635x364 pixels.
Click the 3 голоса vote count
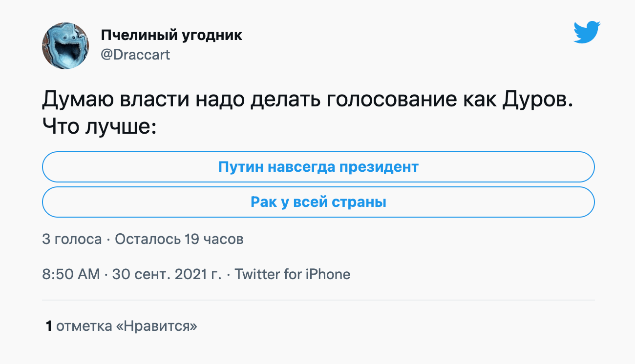[x=72, y=240]
